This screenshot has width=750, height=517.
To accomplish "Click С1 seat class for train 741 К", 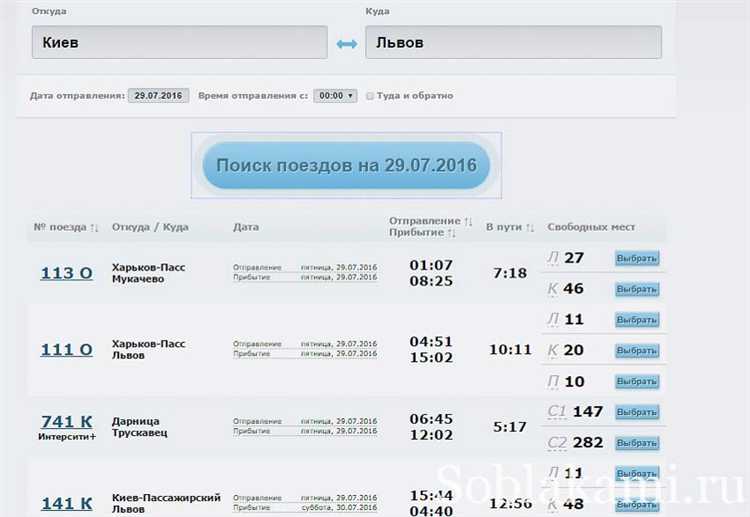I will pyautogui.click(x=557, y=412).
